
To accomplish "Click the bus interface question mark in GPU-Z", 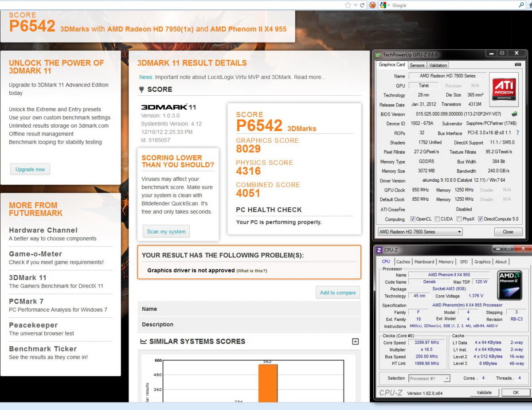I will [517, 133].
